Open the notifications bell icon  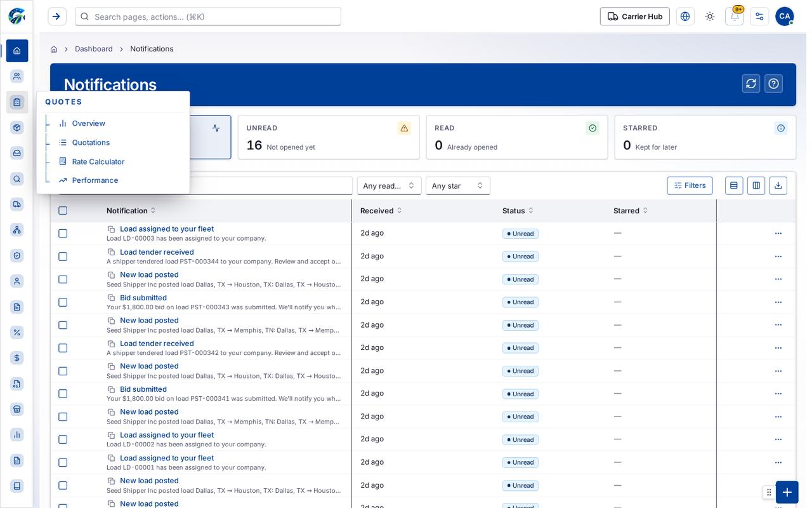click(x=735, y=17)
